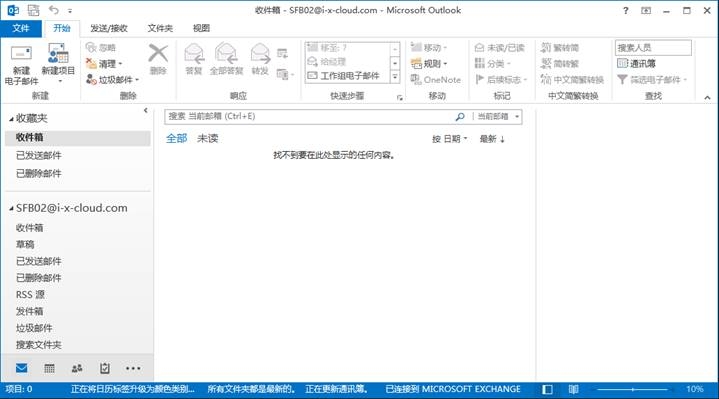Collapse the SFB02@i-x-cloud.com account tree

(x=11, y=208)
